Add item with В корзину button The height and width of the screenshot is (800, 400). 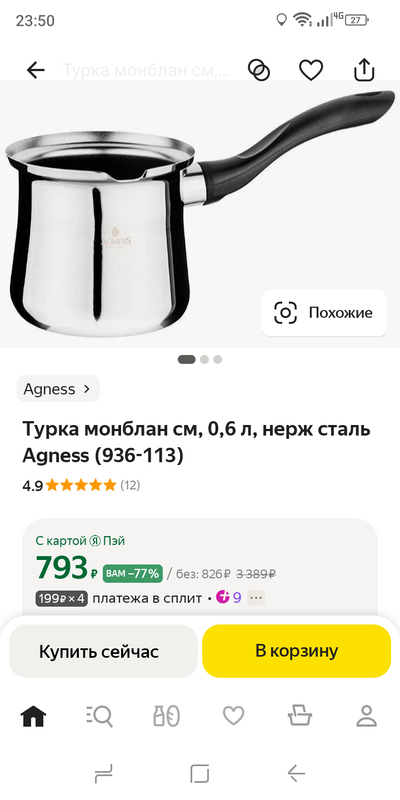pos(296,651)
